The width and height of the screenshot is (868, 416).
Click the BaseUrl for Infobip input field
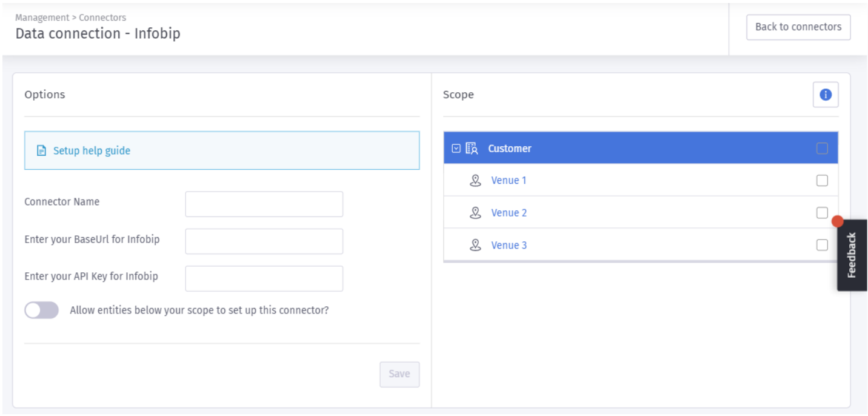tap(264, 241)
